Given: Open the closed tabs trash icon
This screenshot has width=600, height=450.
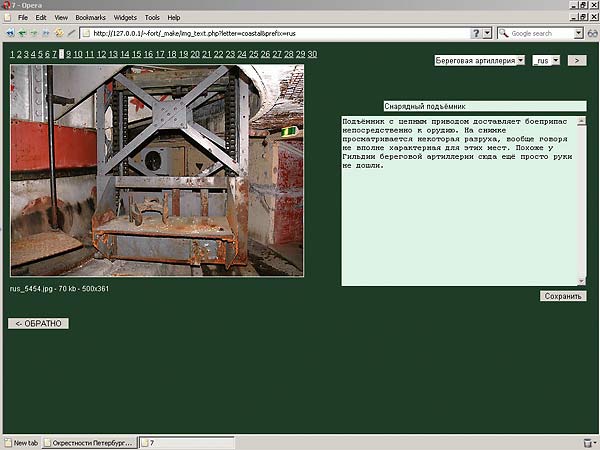Looking at the screenshot, I should click(x=588, y=442).
